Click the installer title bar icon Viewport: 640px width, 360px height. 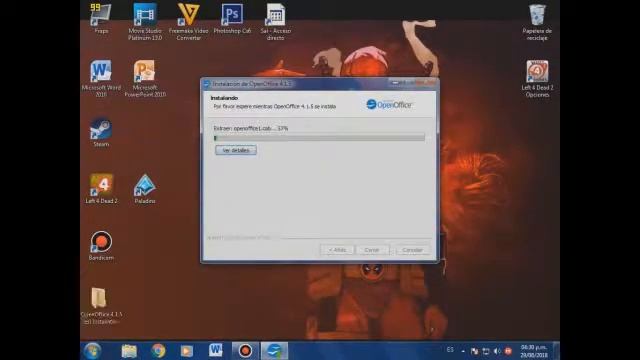(x=207, y=84)
